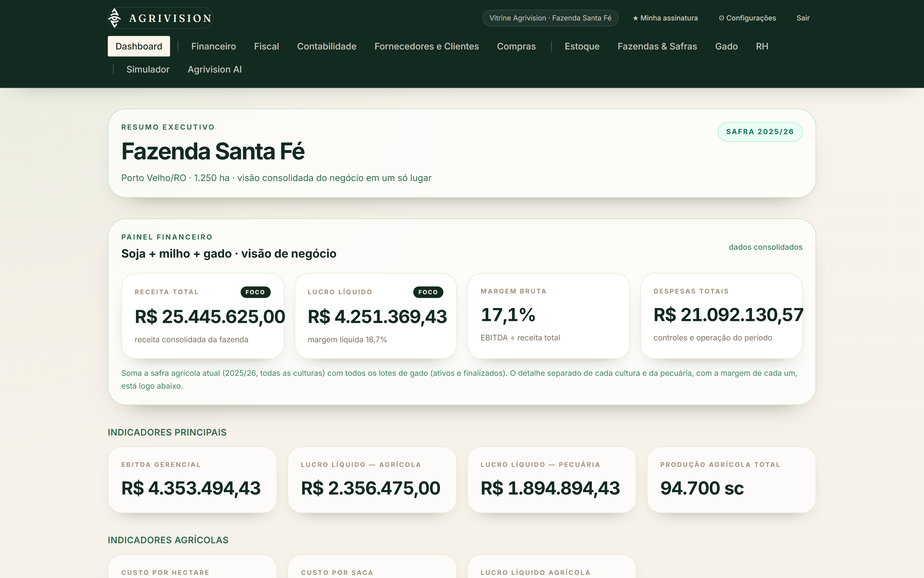Click the Despesas Totais value R$ 21.092.130,57
Screen dimensions: 924x578
pyautogui.click(x=728, y=315)
